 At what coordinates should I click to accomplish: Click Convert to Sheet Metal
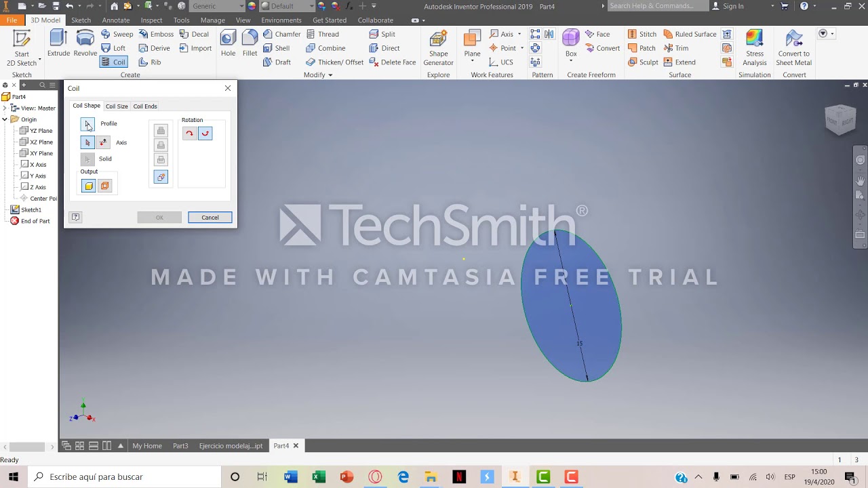pyautogui.click(x=793, y=47)
